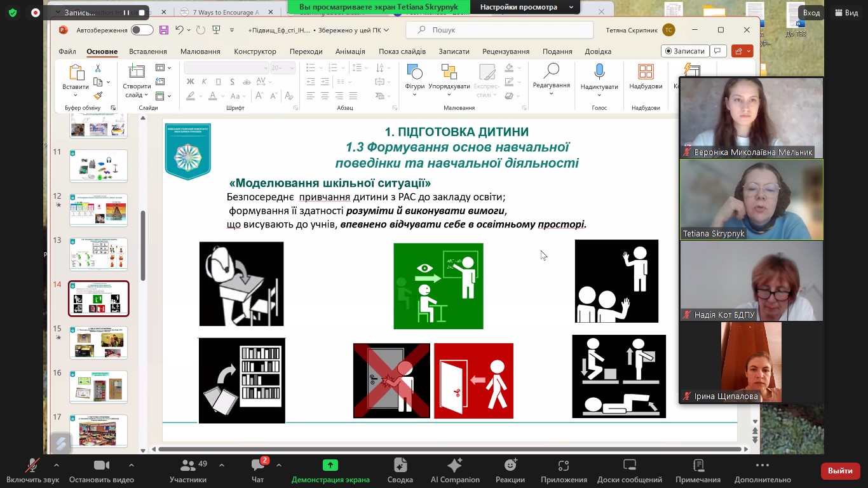868x488 pixels.
Task: Unmute microphone with Включить звук
Action: coord(32,471)
